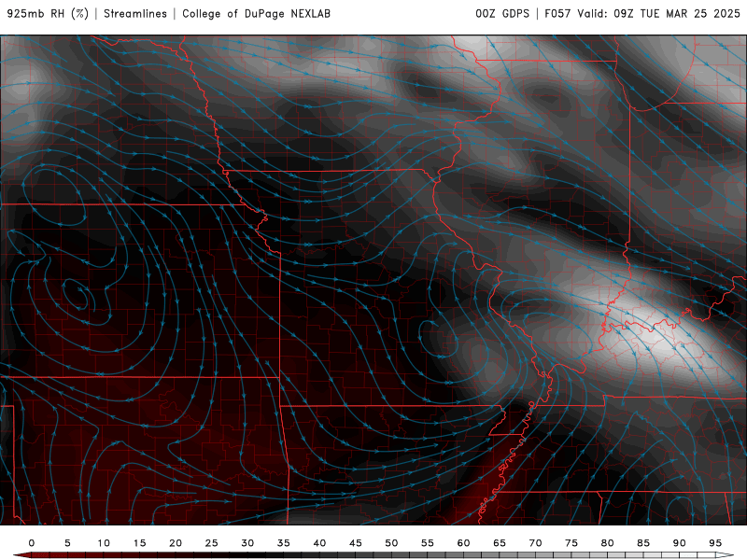The width and height of the screenshot is (747, 560).
Task: Click the colorbar label '85'
Action: 643,543
